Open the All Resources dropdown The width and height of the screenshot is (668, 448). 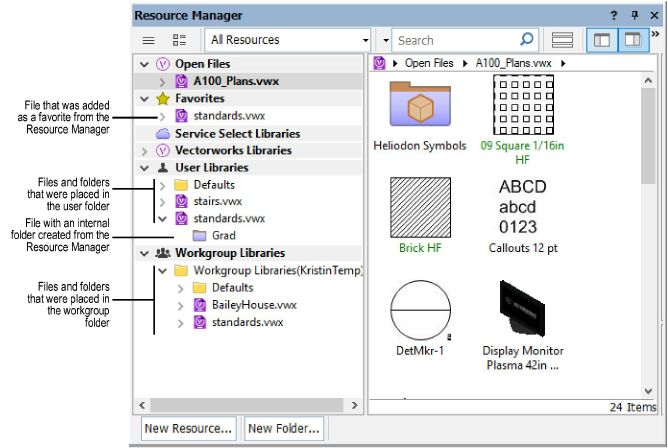pos(288,40)
